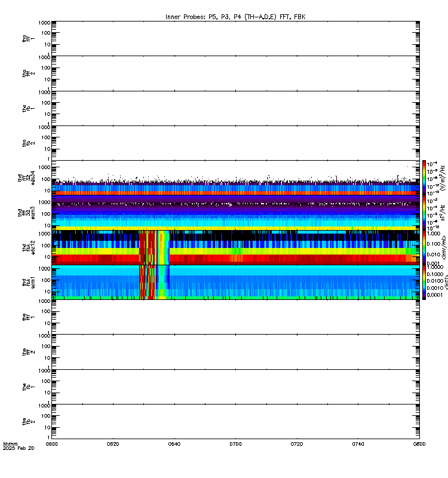Click the empty 'tha fff 1' plot panel

(x=235, y=38)
